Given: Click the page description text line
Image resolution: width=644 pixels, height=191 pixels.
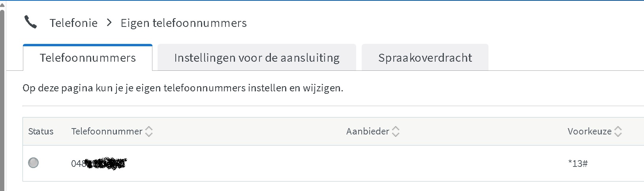Looking at the screenshot, I should (x=183, y=88).
